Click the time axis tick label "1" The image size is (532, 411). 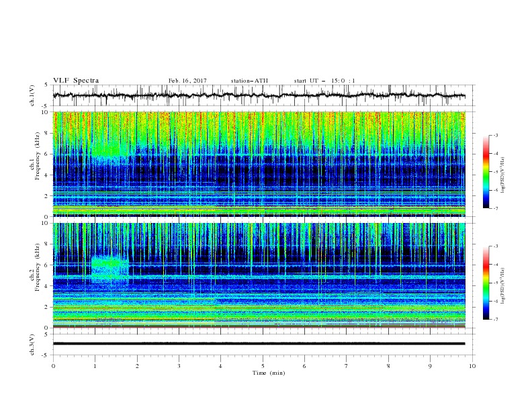pyautogui.click(x=95, y=366)
